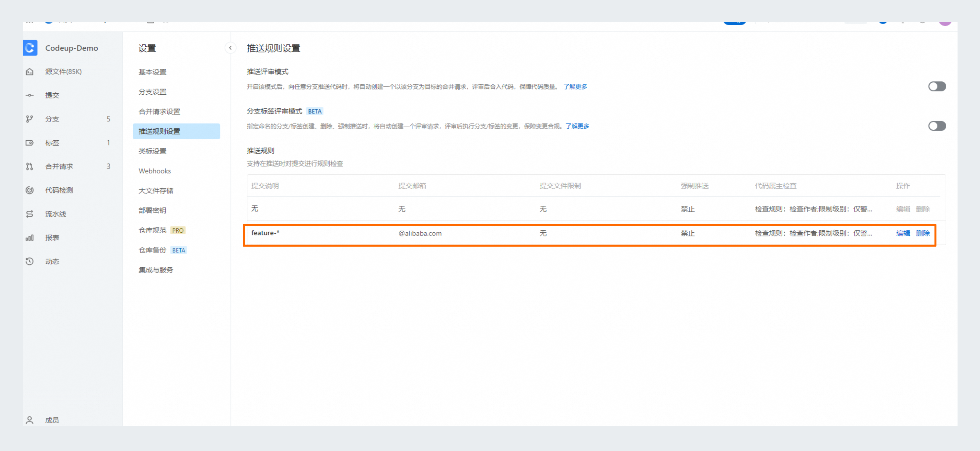Image resolution: width=980 pixels, height=451 pixels.
Task: Click the merge requests icon
Action: [x=30, y=167]
